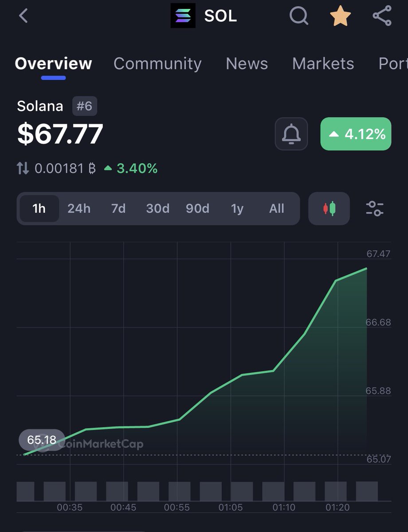Open chart settings sliders icon
408x532 pixels.
pyautogui.click(x=375, y=208)
